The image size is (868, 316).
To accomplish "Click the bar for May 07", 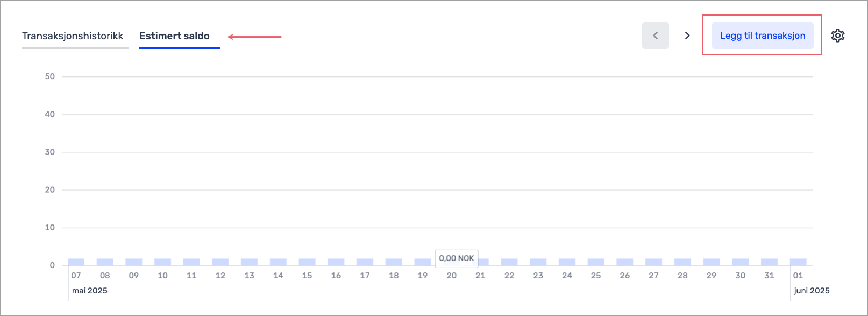I will (76, 262).
